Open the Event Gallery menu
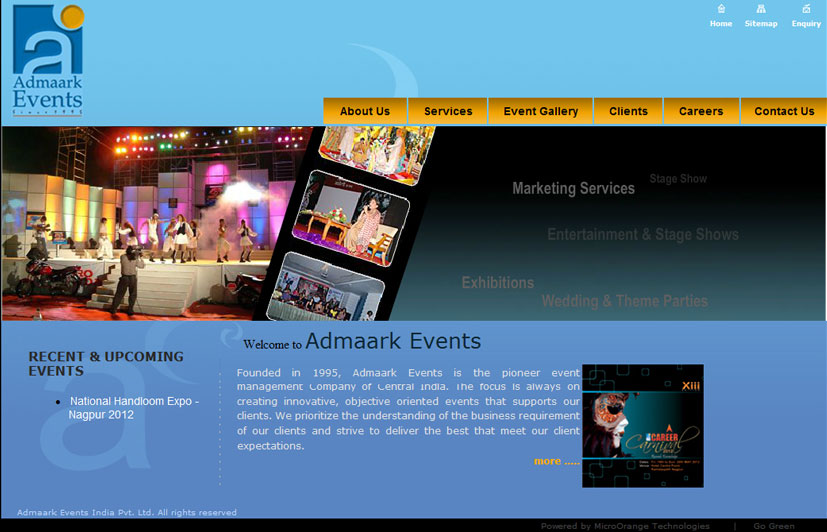827x532 pixels. [x=541, y=111]
